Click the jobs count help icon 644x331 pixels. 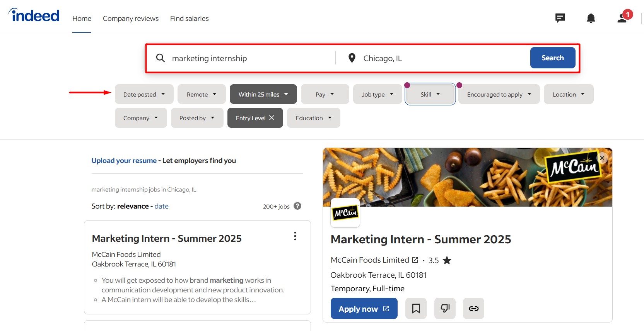tap(297, 206)
